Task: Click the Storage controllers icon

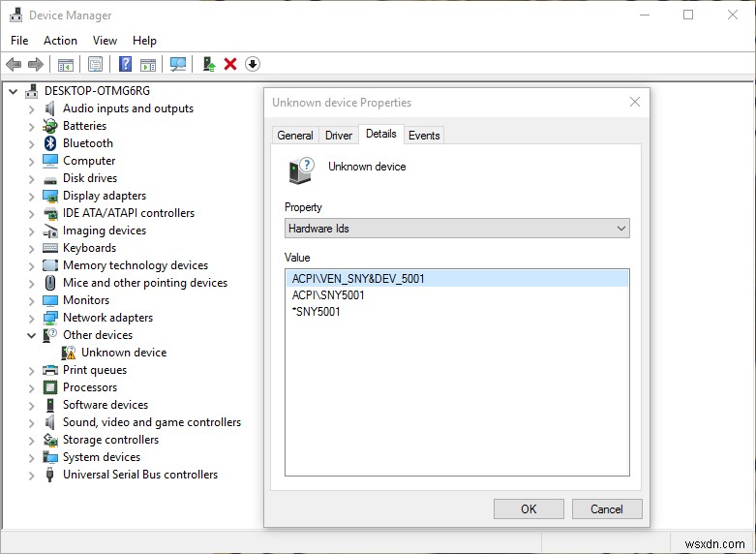Action: tap(50, 440)
